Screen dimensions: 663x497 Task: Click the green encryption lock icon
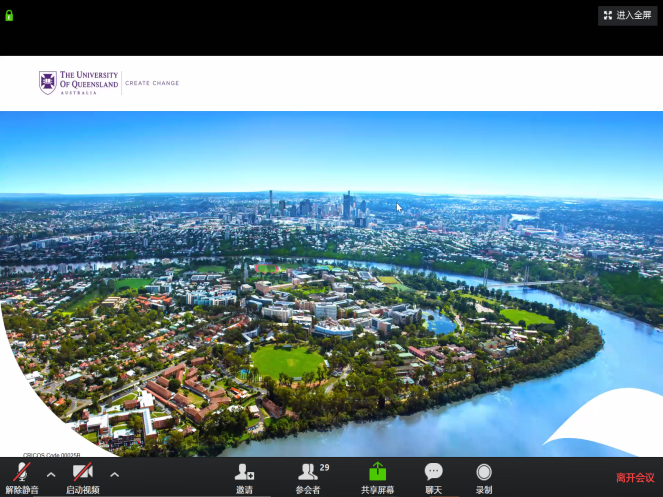[9, 16]
